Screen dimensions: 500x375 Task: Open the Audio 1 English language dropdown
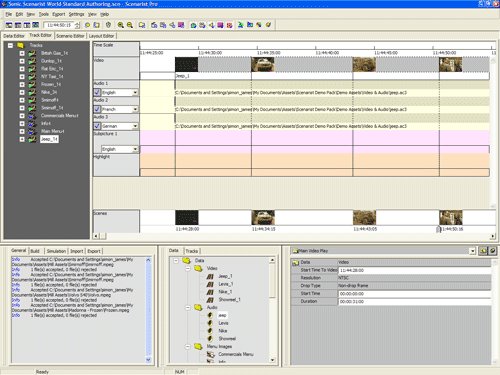[135, 92]
